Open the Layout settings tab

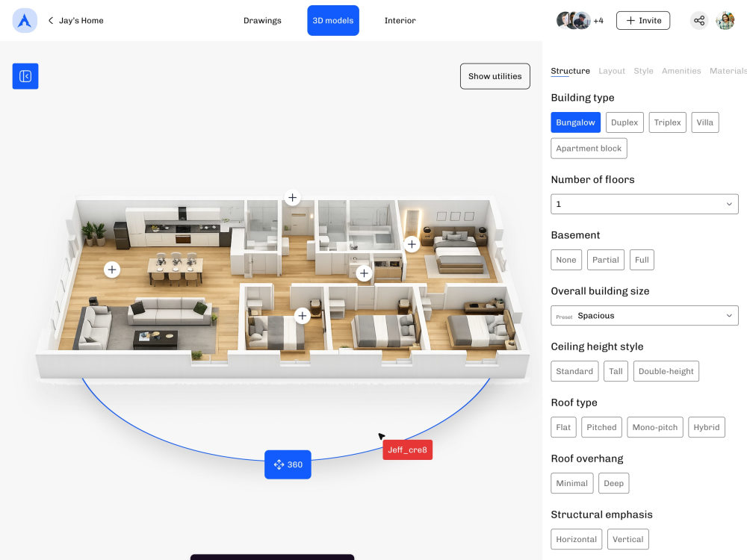tap(612, 71)
